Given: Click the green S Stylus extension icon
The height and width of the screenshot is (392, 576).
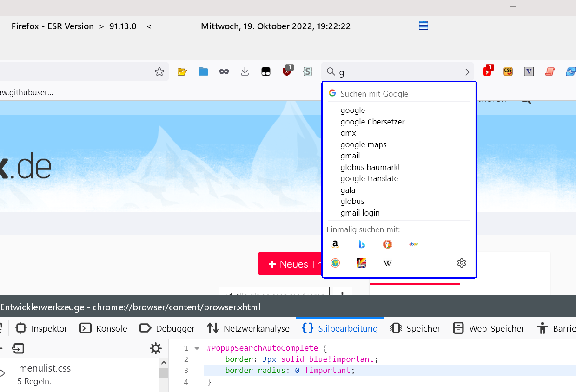Looking at the screenshot, I should pos(307,72).
